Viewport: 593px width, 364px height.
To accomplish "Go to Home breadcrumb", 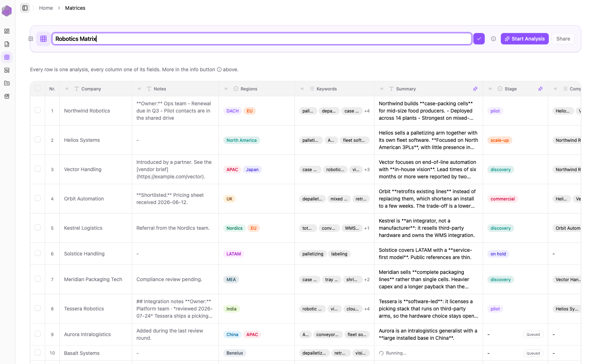I will (46, 8).
